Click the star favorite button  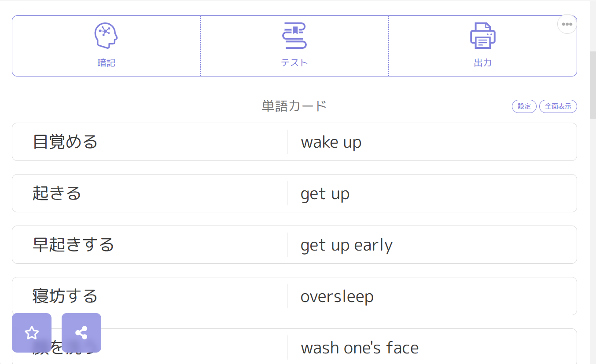pos(32,333)
